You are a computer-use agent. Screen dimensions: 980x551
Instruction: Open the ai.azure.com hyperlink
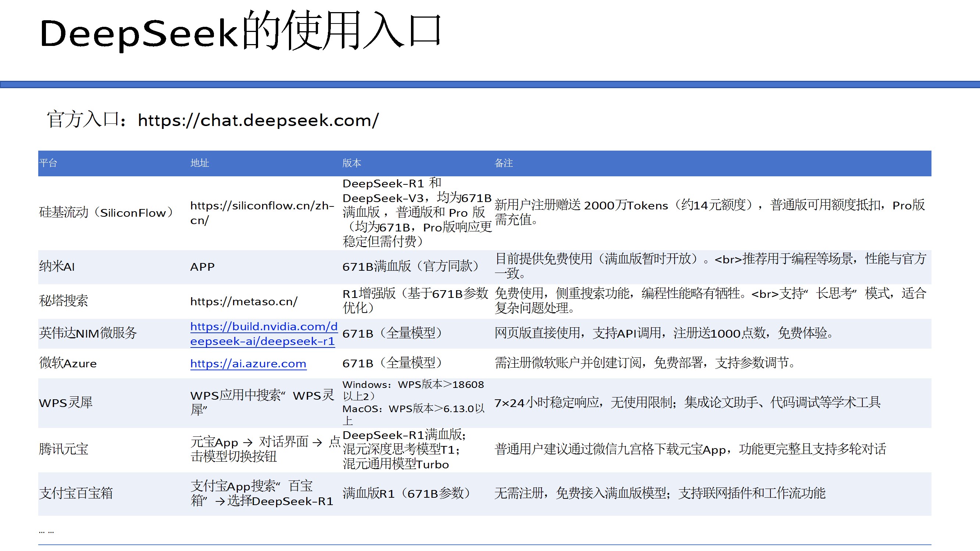[248, 364]
